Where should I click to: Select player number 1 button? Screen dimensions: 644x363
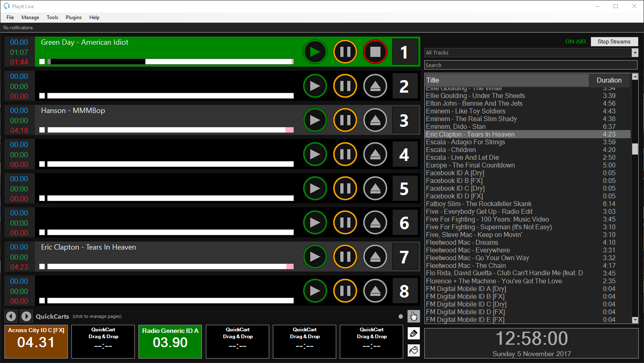pos(404,52)
